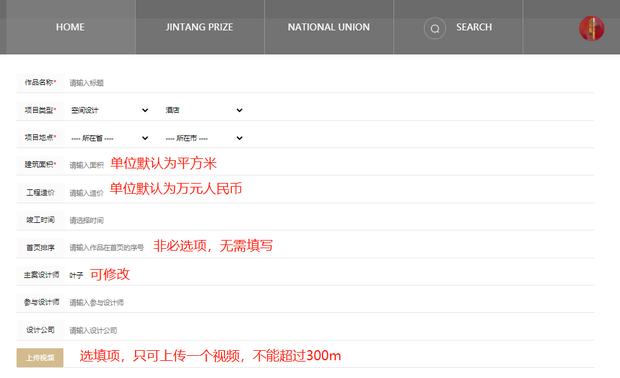This screenshot has height=378, width=620.
Task: Click the 上传视频 upload button
Action: point(40,358)
